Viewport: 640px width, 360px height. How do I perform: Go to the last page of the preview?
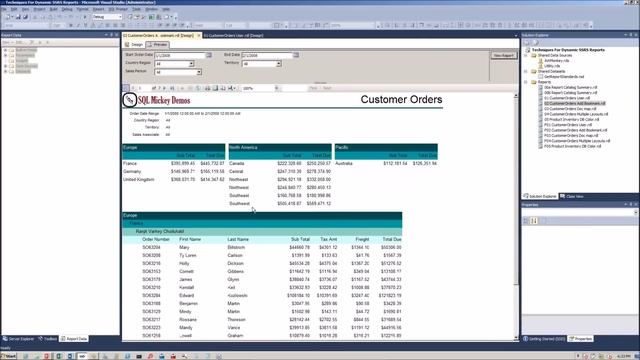[172, 88]
